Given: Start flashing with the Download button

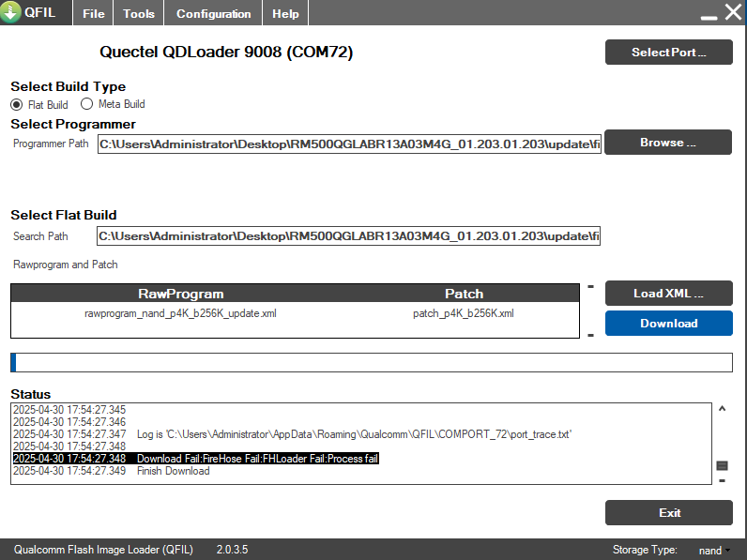Looking at the screenshot, I should 668,323.
